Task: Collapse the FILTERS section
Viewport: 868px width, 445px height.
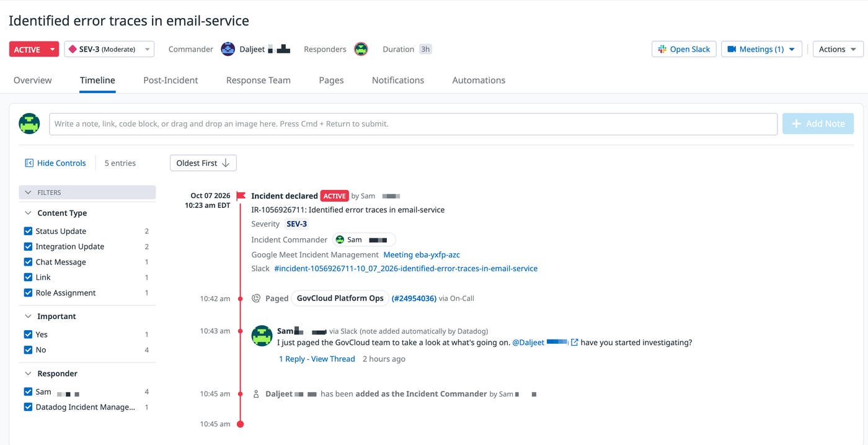Action: coord(87,192)
